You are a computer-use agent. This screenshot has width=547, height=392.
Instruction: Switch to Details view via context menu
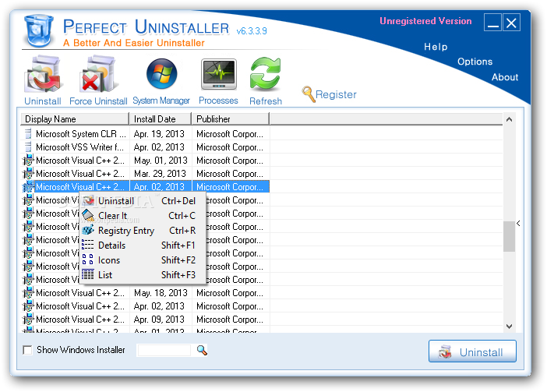tap(143, 245)
